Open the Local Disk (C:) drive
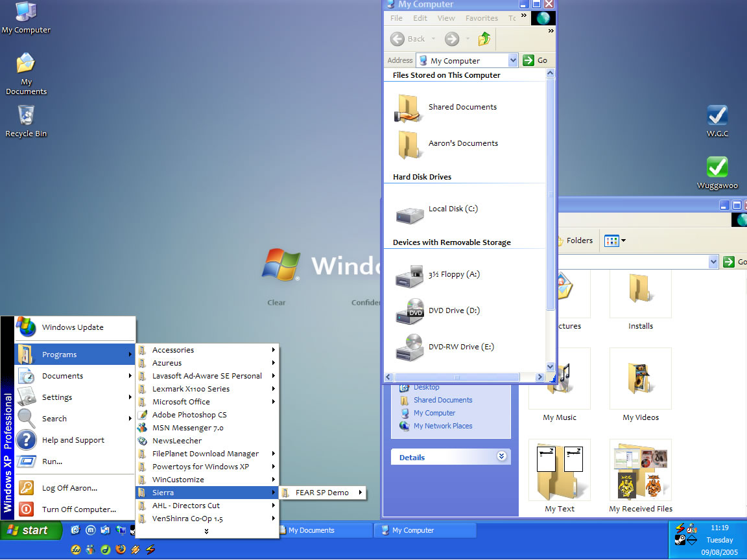 [x=410, y=212]
